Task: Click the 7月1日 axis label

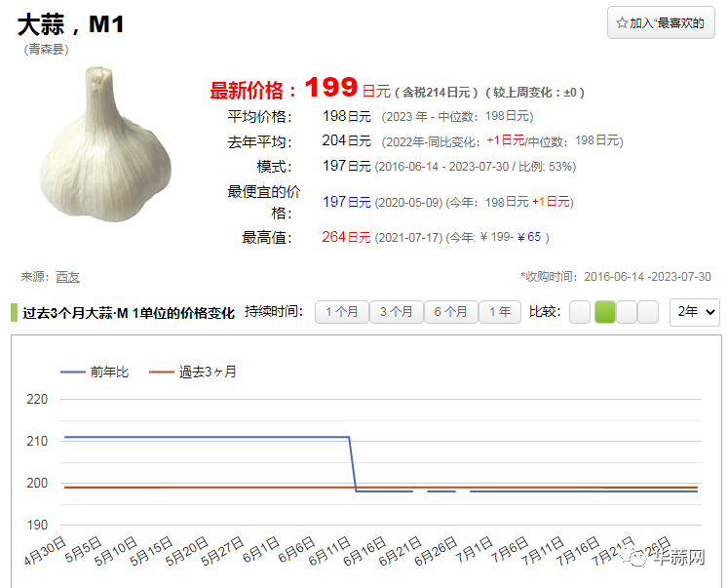Action: (x=475, y=550)
